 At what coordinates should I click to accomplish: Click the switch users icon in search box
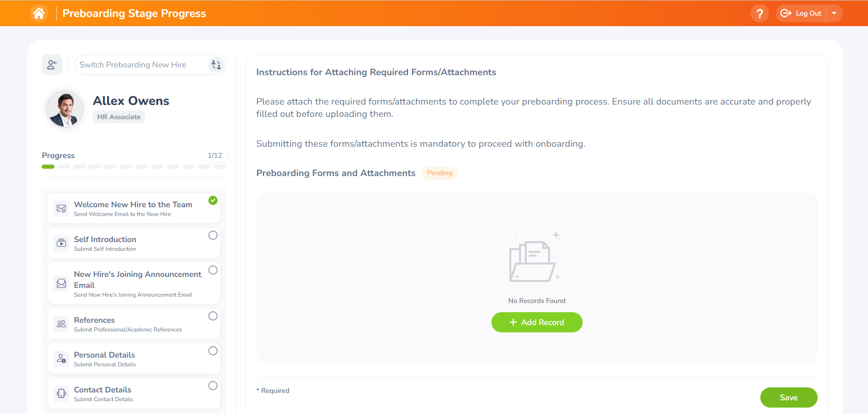[216, 65]
